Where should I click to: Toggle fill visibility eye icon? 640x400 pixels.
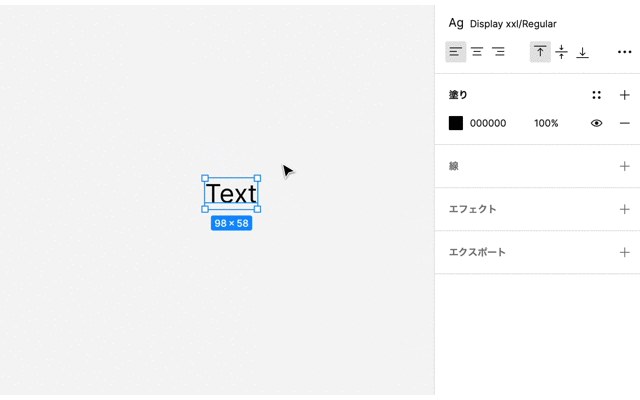(x=596, y=123)
